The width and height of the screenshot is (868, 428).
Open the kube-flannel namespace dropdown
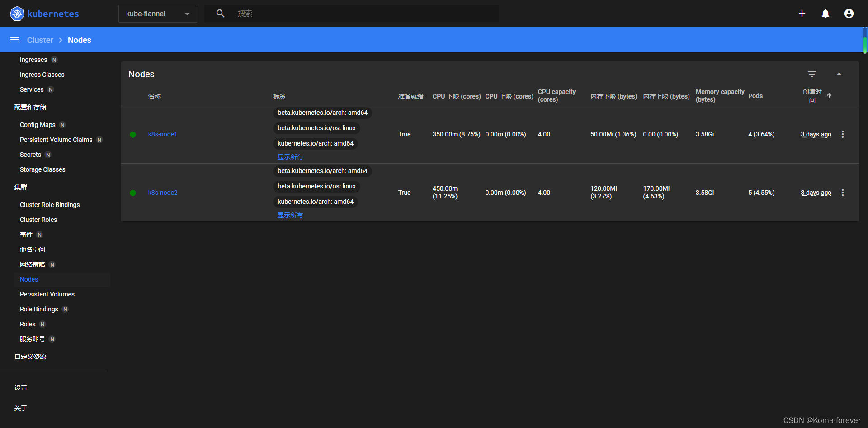[x=158, y=14]
